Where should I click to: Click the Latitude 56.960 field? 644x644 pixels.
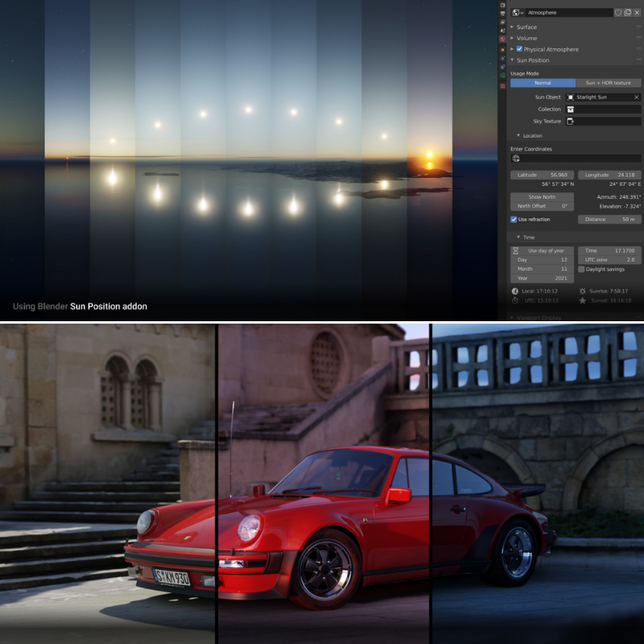coord(542,175)
